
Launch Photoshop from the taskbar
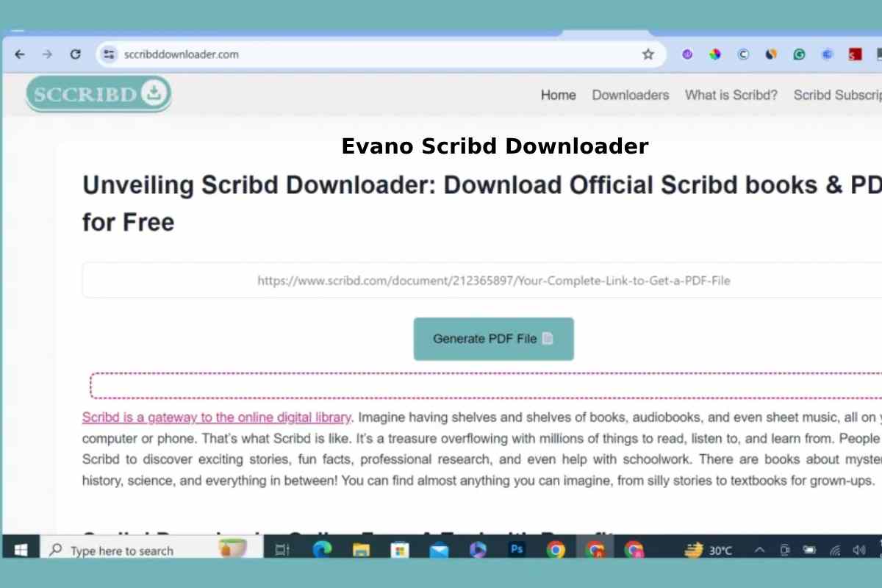click(517, 549)
